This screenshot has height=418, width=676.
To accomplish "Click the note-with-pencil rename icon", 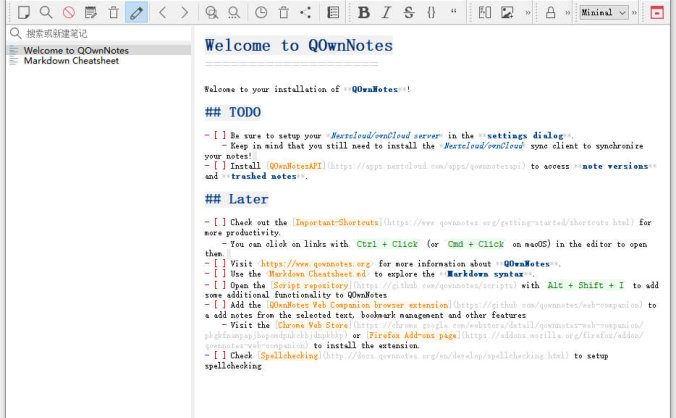I will coord(91,12).
